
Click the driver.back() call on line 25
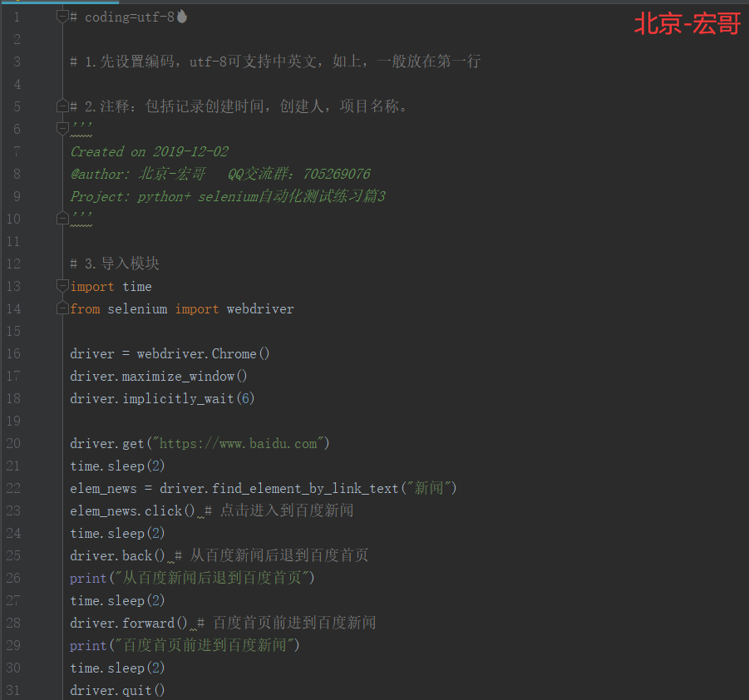pyautogui.click(x=116, y=555)
